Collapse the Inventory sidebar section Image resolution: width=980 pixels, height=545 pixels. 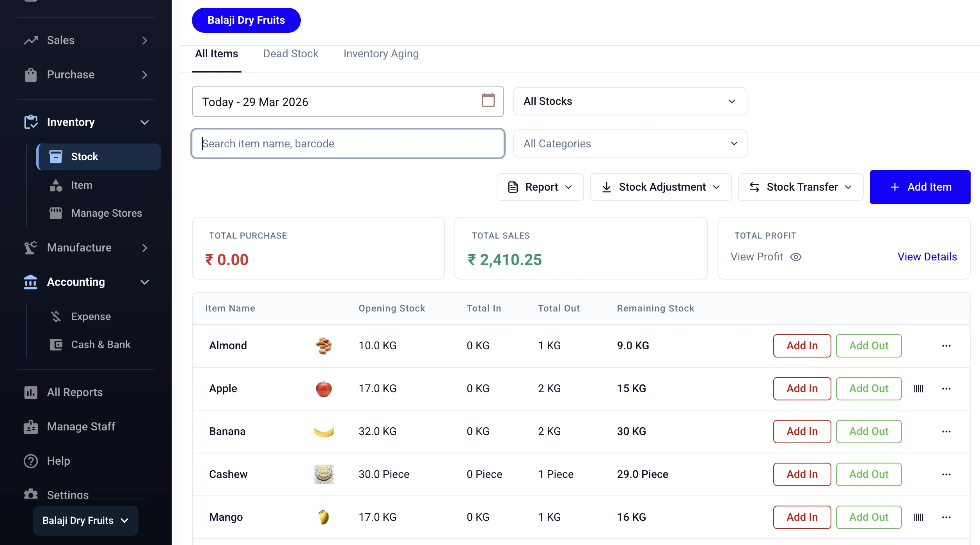[x=145, y=122]
